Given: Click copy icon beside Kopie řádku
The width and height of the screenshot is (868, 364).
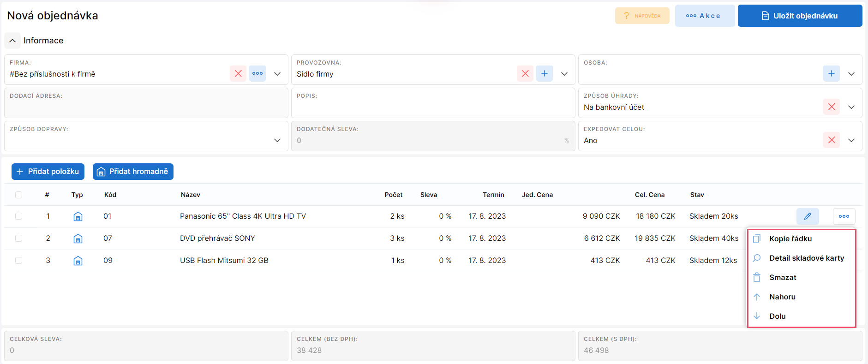Looking at the screenshot, I should [x=757, y=239].
